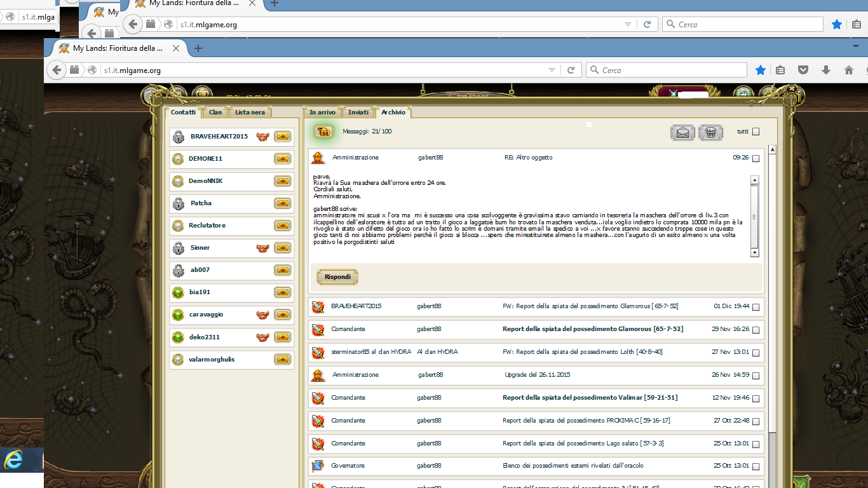Send message to deko2311 via envelope icon

pyautogui.click(x=282, y=337)
